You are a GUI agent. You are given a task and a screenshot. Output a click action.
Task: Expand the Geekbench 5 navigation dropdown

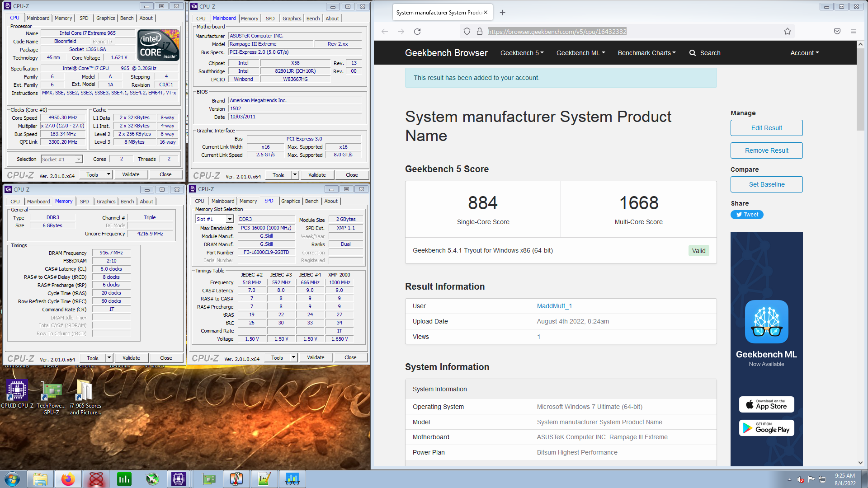click(522, 53)
